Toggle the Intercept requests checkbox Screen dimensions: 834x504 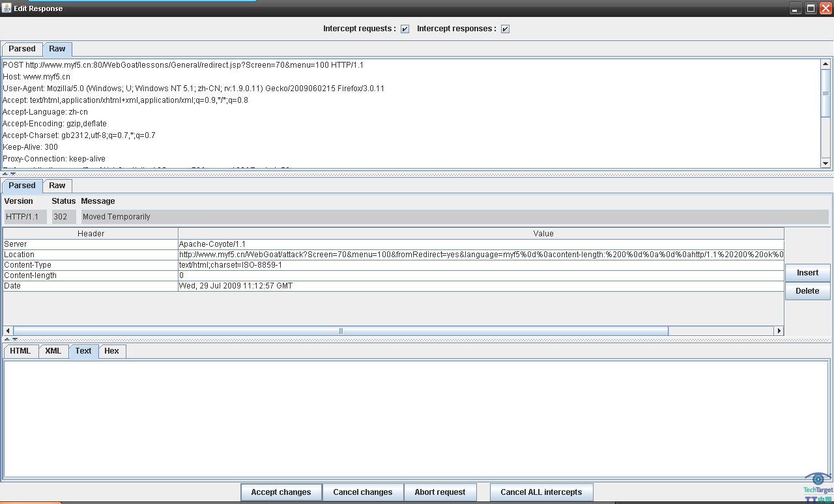[x=405, y=29]
